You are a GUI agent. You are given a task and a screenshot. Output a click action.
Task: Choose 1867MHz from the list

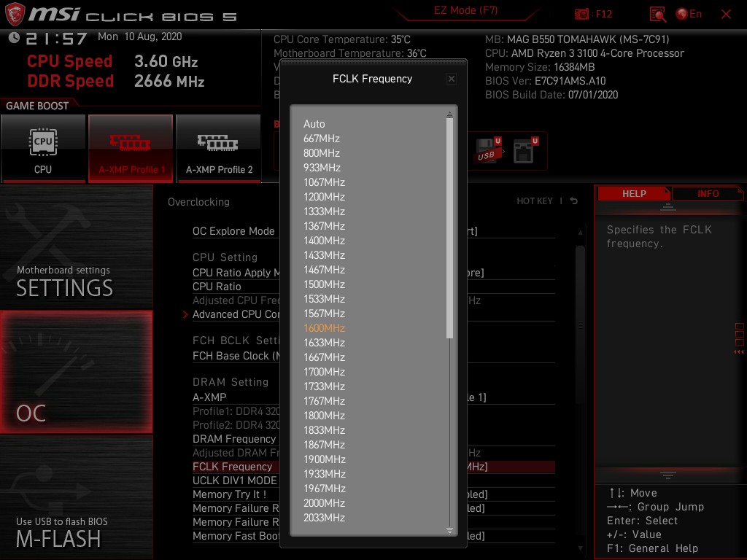click(x=324, y=445)
